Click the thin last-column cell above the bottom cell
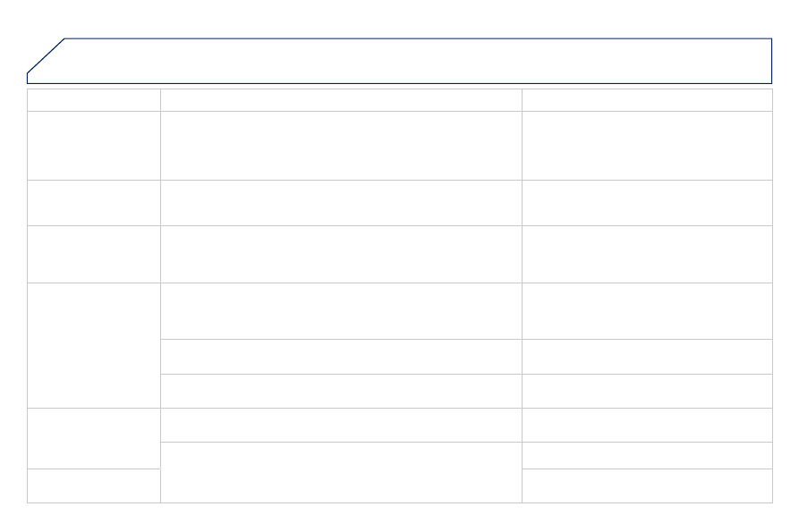 click(647, 455)
